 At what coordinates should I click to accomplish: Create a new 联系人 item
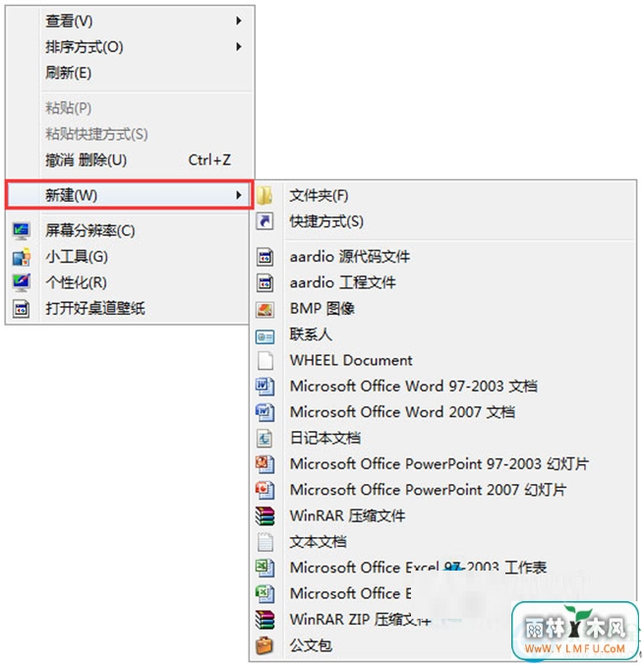(443, 334)
